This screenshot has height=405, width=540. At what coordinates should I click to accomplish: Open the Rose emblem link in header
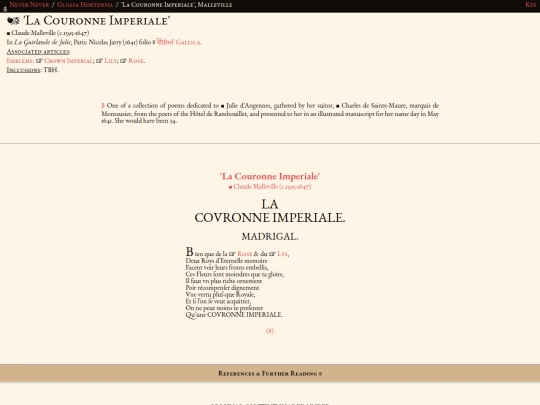tap(136, 61)
